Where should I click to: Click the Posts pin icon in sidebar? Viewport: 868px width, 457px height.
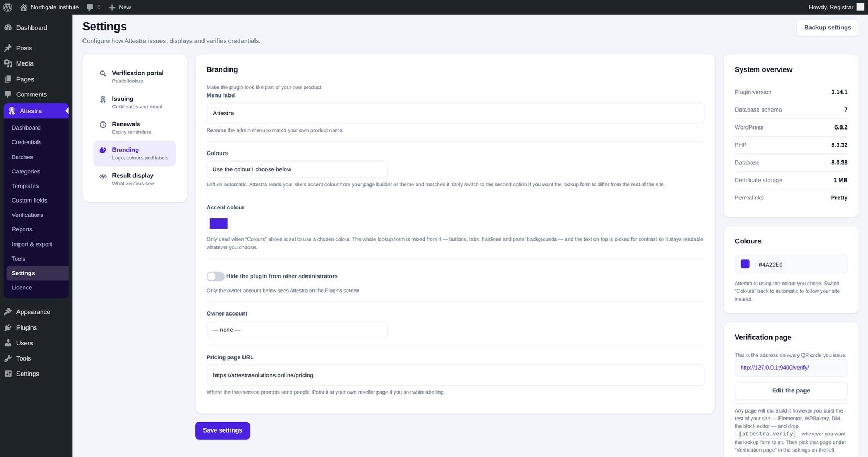pos(8,48)
